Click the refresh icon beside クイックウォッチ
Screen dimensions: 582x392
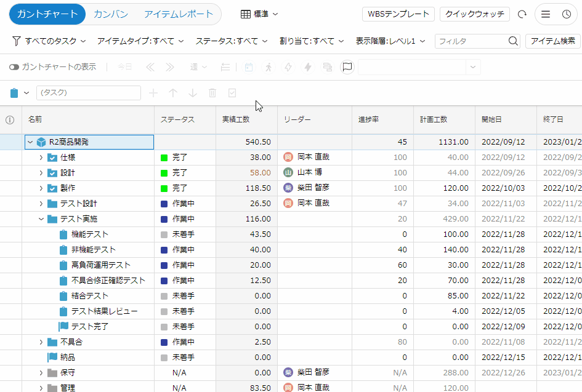point(522,14)
